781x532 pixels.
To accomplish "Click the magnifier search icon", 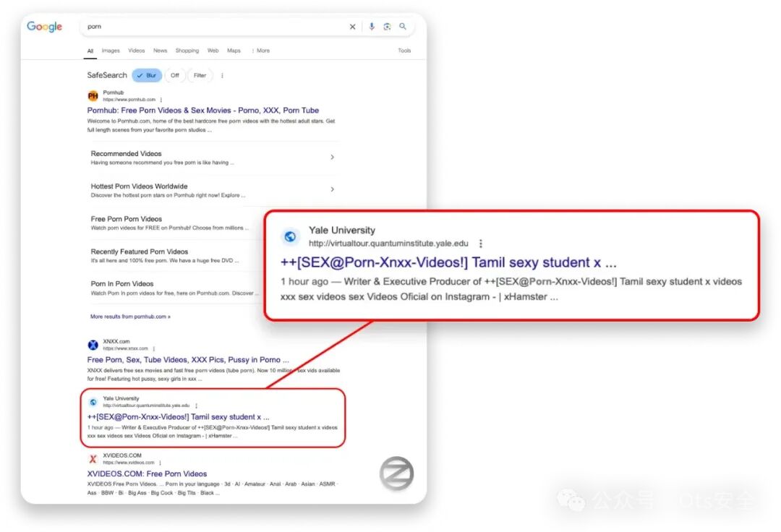I will tap(403, 26).
